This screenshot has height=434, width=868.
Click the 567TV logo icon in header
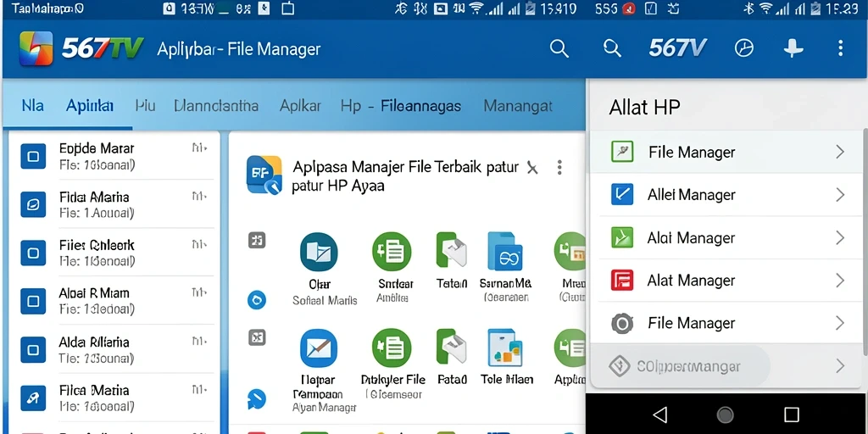(x=36, y=48)
